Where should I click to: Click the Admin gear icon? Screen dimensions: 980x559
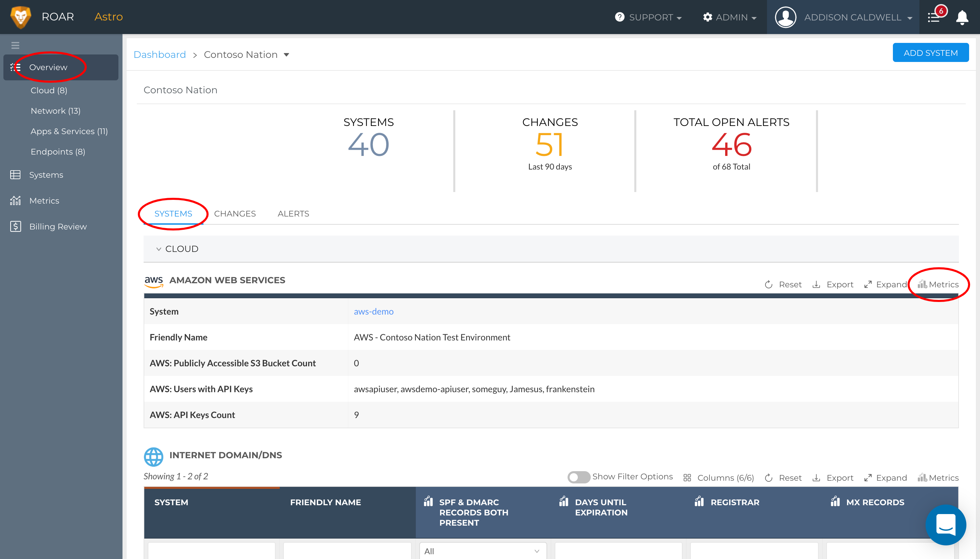pos(707,17)
